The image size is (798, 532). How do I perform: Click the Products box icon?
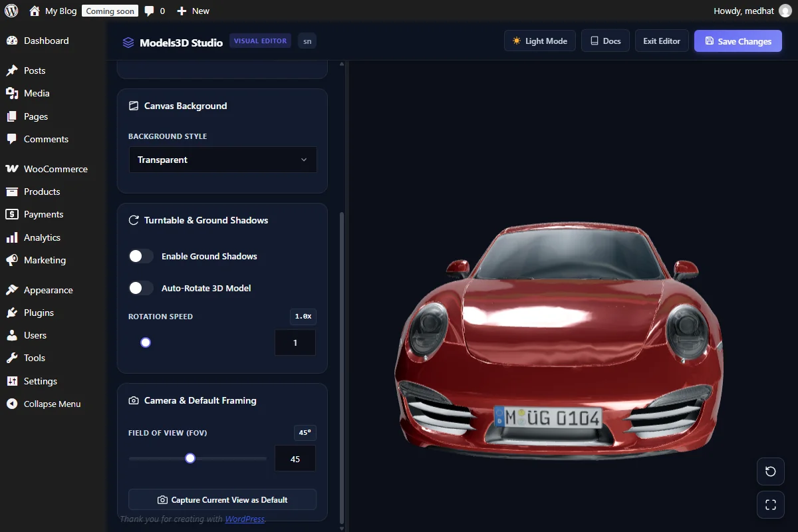pyautogui.click(x=12, y=192)
